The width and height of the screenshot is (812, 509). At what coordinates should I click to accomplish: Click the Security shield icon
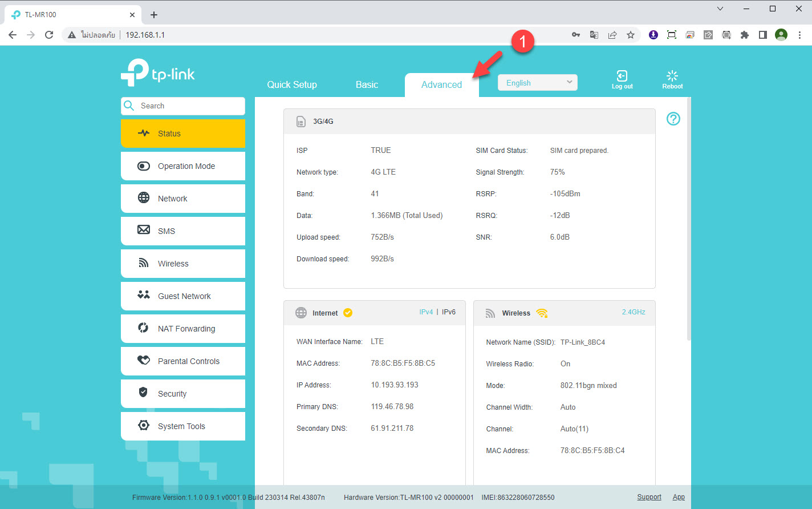click(x=144, y=393)
